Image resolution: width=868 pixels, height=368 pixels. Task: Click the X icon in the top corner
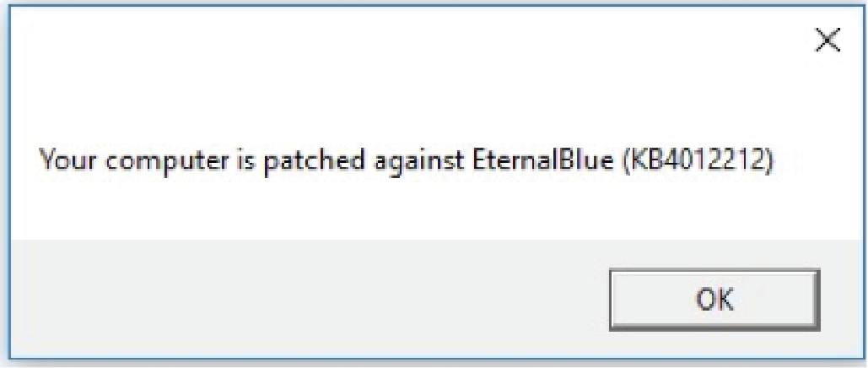[828, 41]
